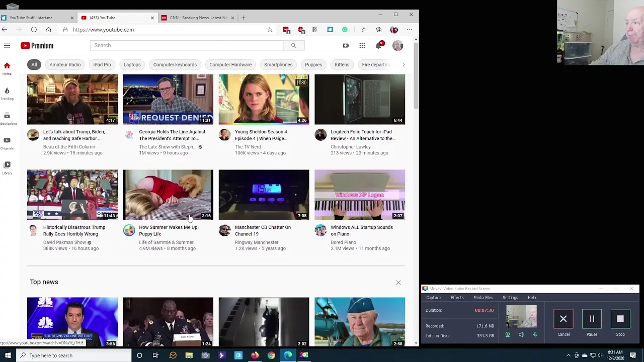Screen dimensions: 644x362
Task: Toggle the webcam icon in Movavi recorder
Action: pos(508,335)
